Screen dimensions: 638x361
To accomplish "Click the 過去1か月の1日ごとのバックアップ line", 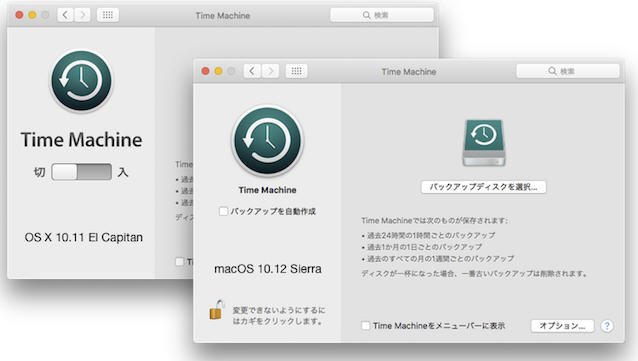I will [x=422, y=247].
